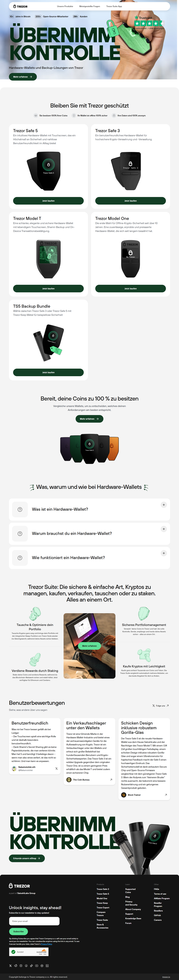The width and height of the screenshot is (179, 980).
Task: Open "Folge uns" X link
Action: tap(160, 706)
